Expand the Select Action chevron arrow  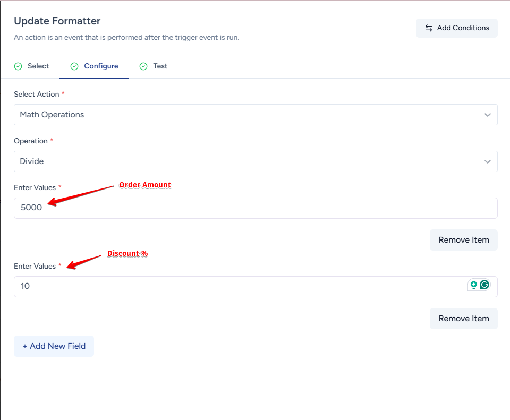point(488,115)
